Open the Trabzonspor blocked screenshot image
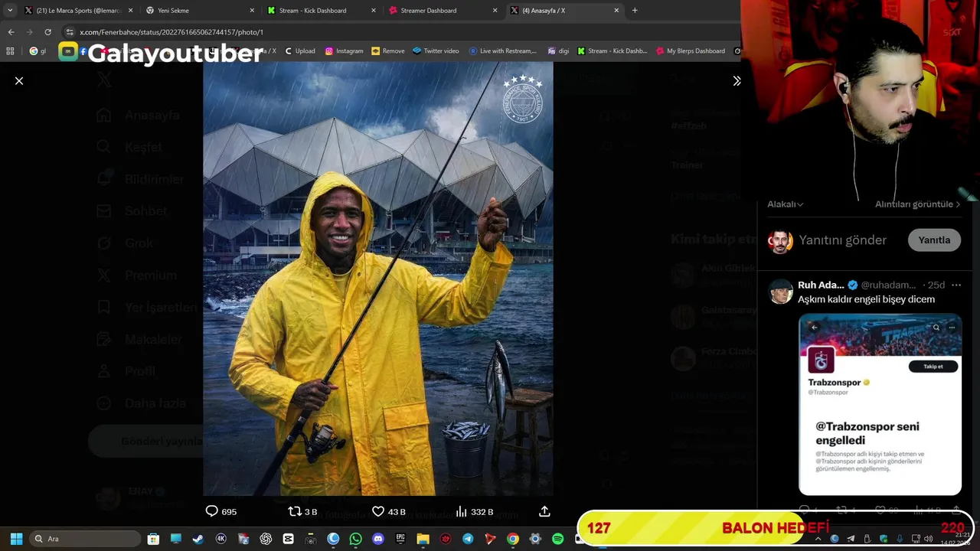This screenshot has width=980, height=551. (880, 404)
